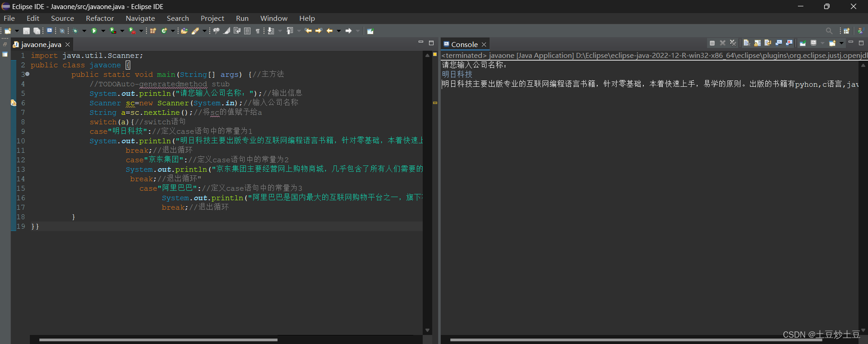
Task: Save the current file with Save icon
Action: (x=26, y=31)
